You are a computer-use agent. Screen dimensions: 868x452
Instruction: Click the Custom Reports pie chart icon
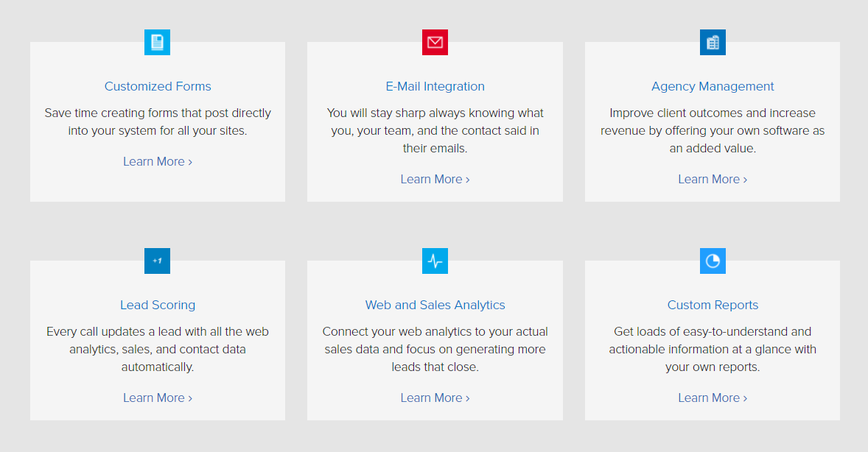tap(713, 261)
